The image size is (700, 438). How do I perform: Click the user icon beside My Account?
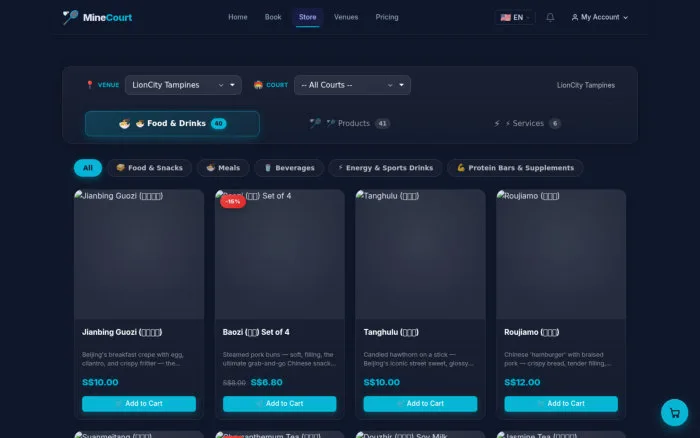click(575, 17)
